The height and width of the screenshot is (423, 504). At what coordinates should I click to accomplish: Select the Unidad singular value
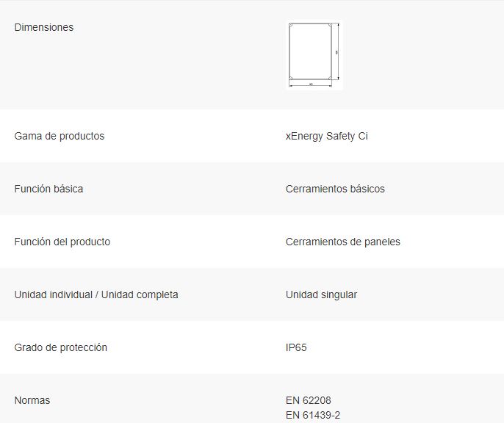click(322, 294)
